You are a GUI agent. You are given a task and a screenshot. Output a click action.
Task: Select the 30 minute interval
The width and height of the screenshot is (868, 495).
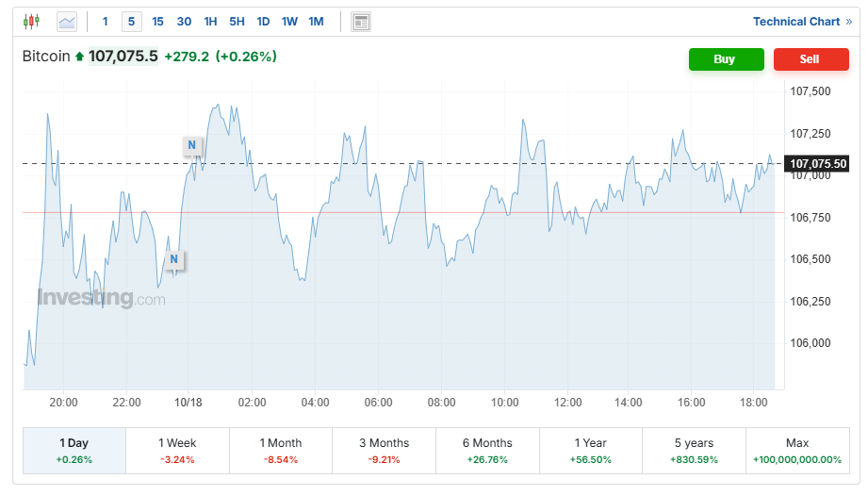coord(184,21)
